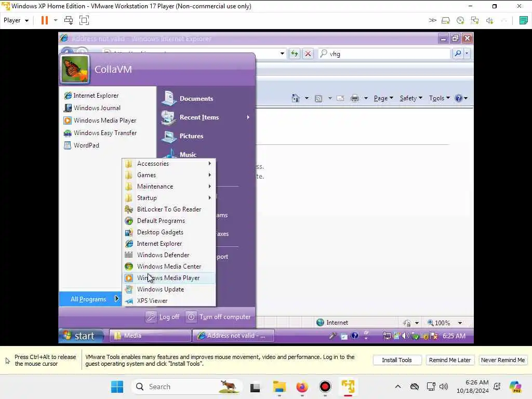Open VMware network adapter device icon

[475, 20]
